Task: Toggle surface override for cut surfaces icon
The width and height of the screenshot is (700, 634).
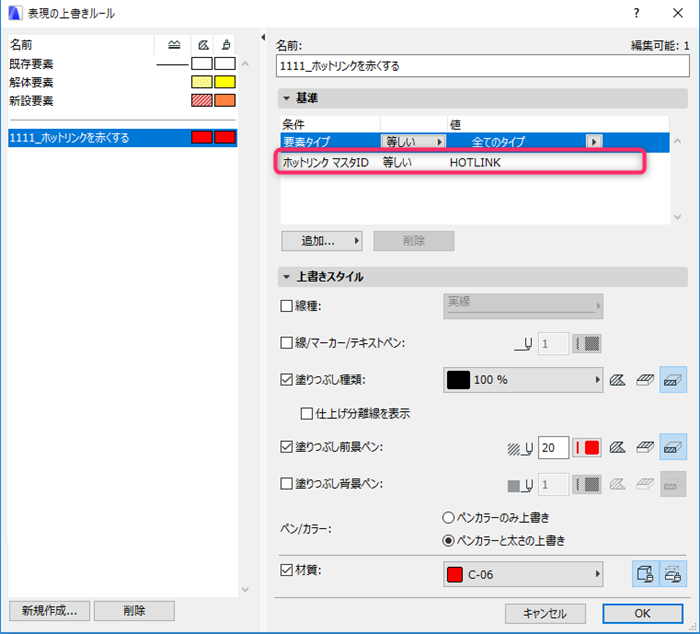Action: 673,574
